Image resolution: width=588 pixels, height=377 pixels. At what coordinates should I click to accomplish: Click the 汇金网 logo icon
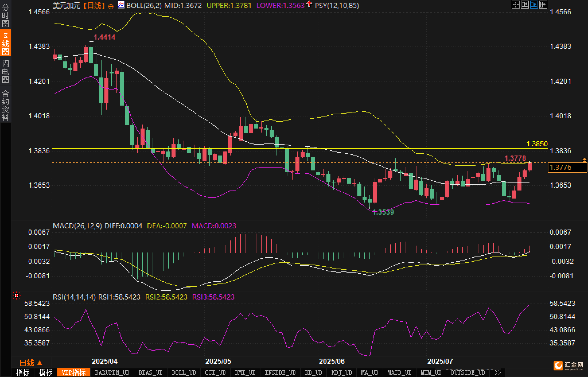[x=558, y=366]
